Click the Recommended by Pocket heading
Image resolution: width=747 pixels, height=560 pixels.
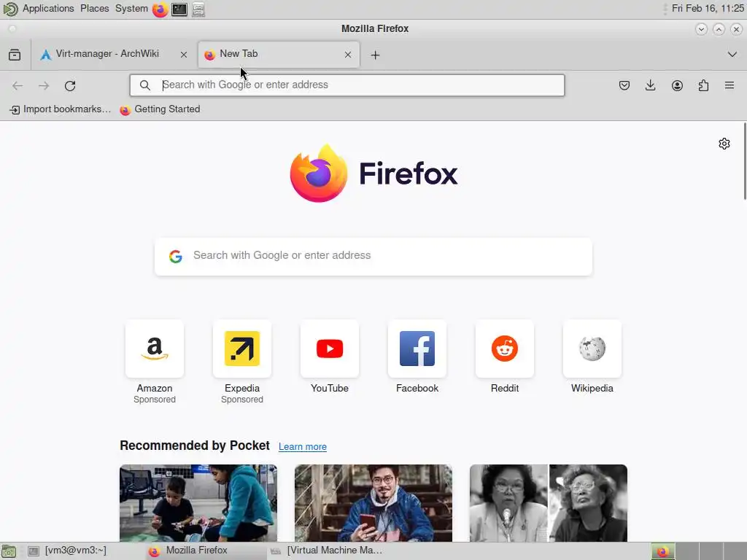point(194,446)
